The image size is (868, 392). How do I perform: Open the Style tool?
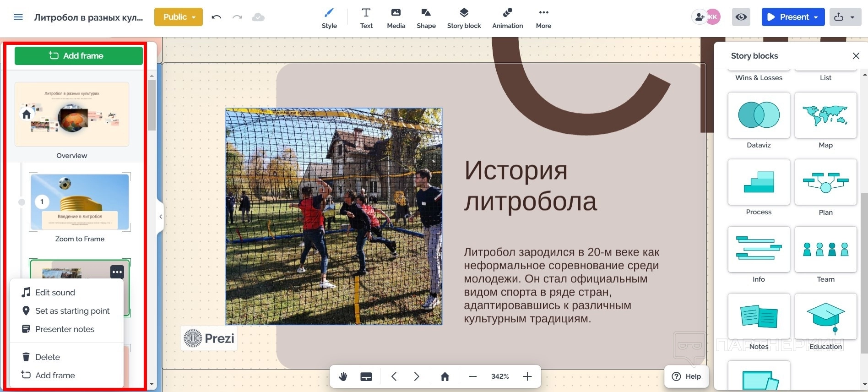[x=329, y=18]
